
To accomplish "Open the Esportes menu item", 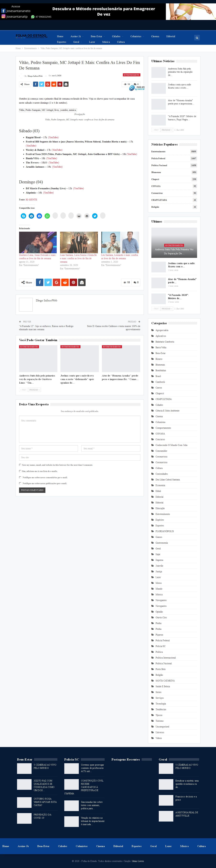I will coord(62,42).
